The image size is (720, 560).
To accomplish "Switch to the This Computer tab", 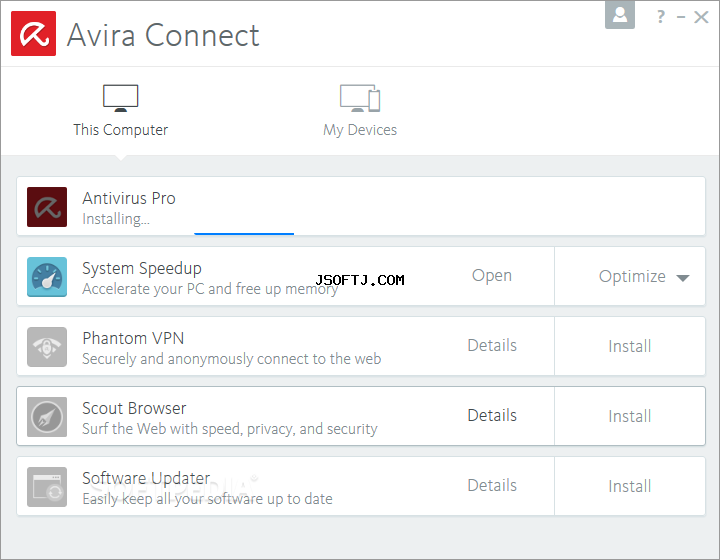I will [x=121, y=111].
